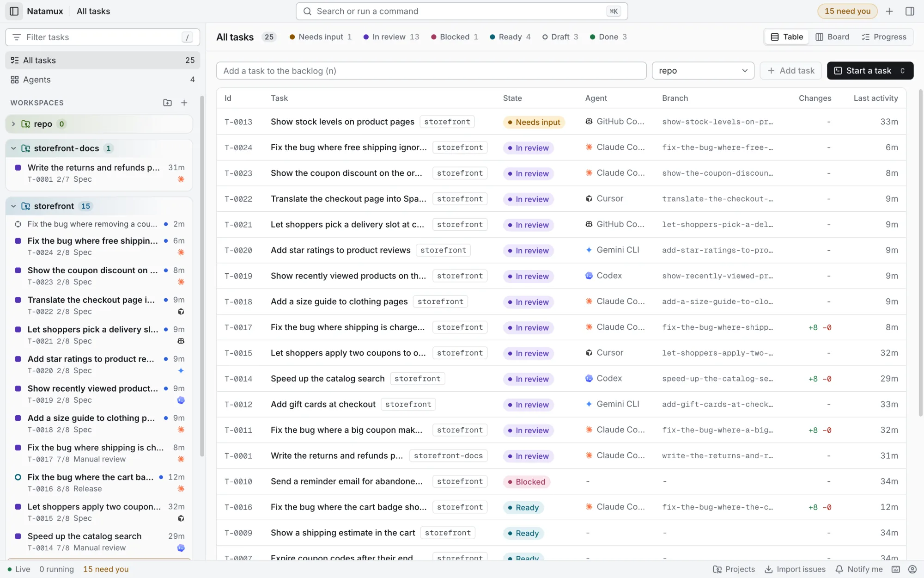This screenshot has width=924, height=578.
Task: Add a workspace with the plus icon
Action: [x=184, y=103]
